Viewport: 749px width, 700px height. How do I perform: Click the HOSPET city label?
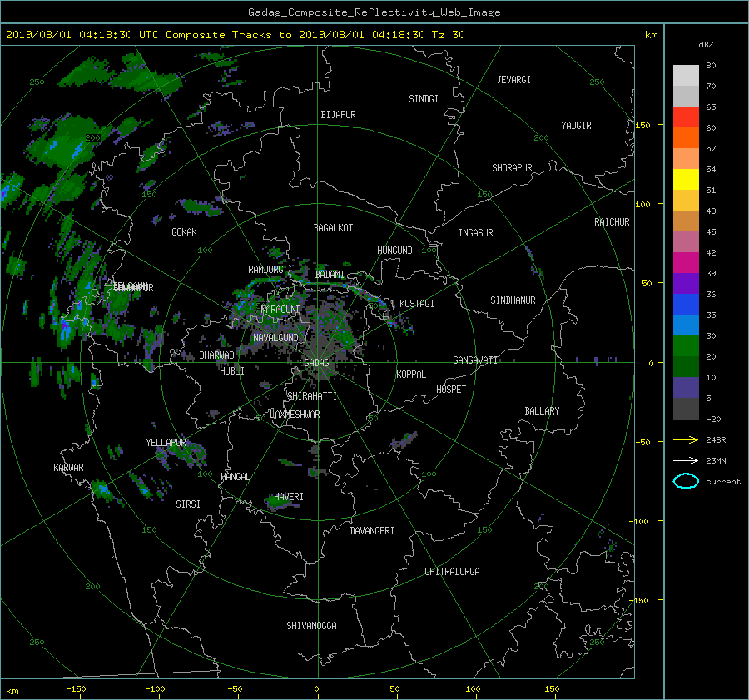451,390
